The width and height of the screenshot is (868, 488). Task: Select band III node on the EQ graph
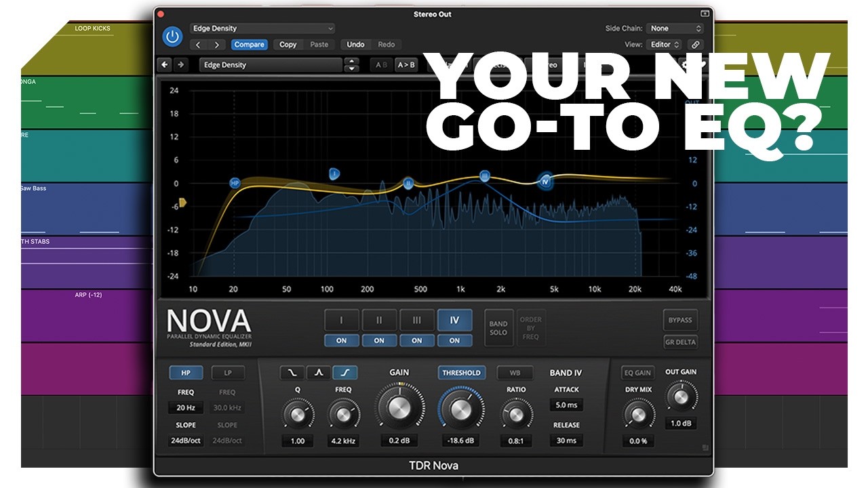coord(485,176)
